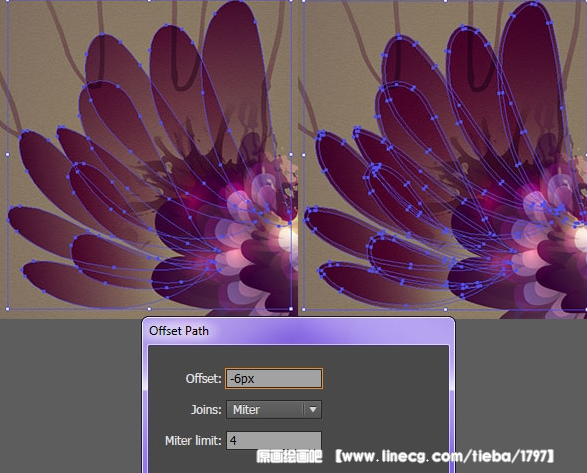Select bottom-left bounding box handle of left artwork
Screen dimensions: 587x473
7,309
